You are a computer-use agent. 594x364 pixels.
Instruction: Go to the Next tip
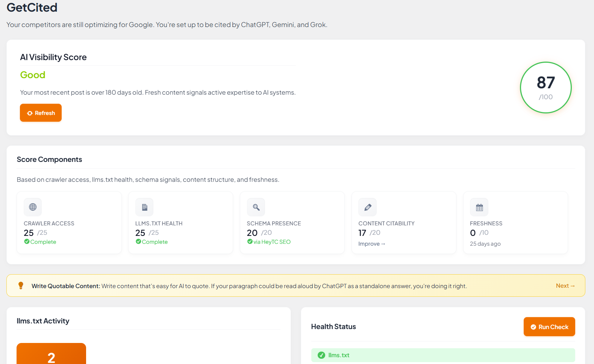pos(565,286)
